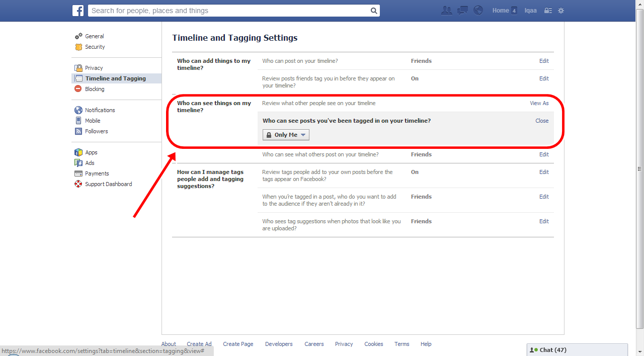This screenshot has height=356, width=644.
Task: Click 'Review what other people see' text
Action: point(318,103)
